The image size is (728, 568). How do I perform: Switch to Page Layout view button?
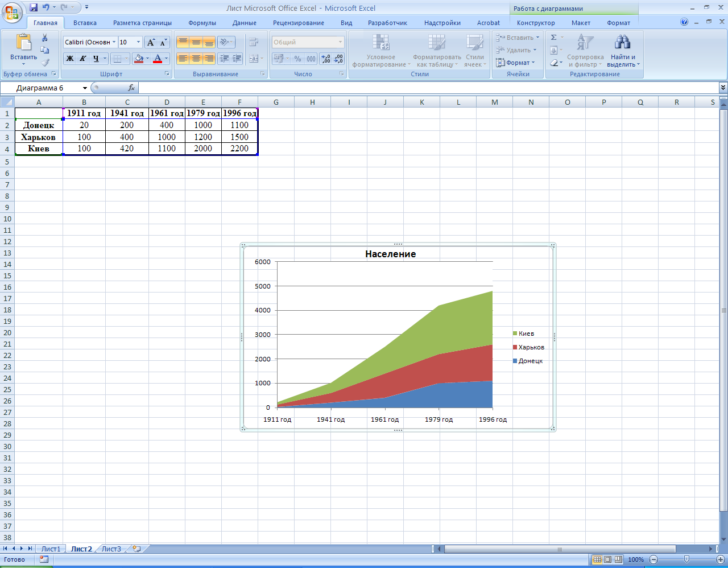point(607,559)
